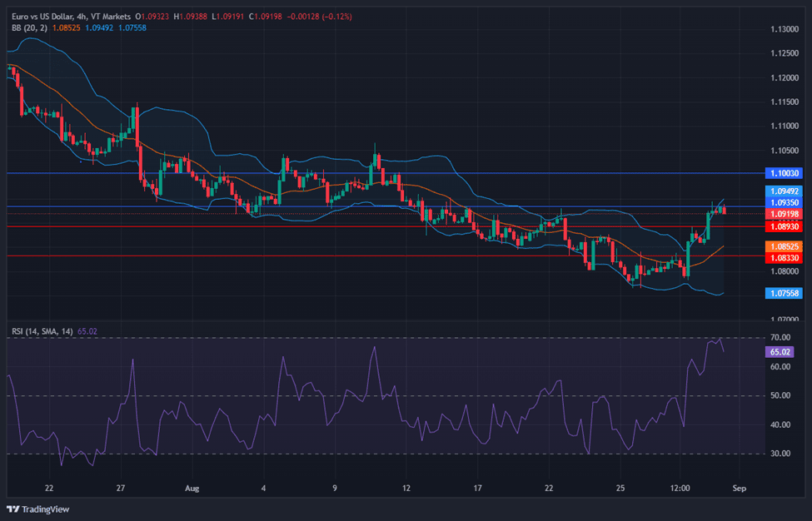Screen dimensions: 812x521
Task: Click the 1.08330 price level label
Action: click(784, 258)
